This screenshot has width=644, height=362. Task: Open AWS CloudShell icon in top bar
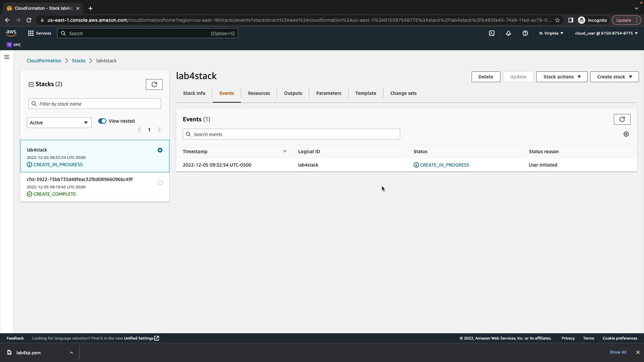click(492, 33)
